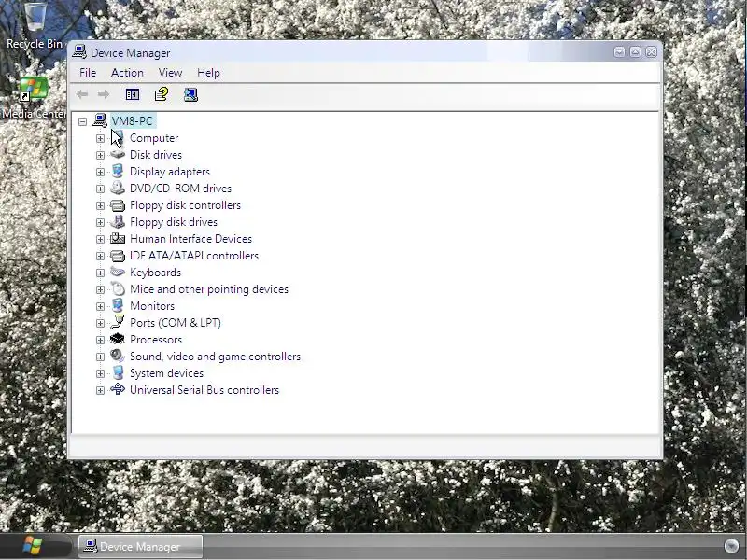Expand the Floppy disk controllers category
This screenshot has width=747, height=560.
pos(100,205)
